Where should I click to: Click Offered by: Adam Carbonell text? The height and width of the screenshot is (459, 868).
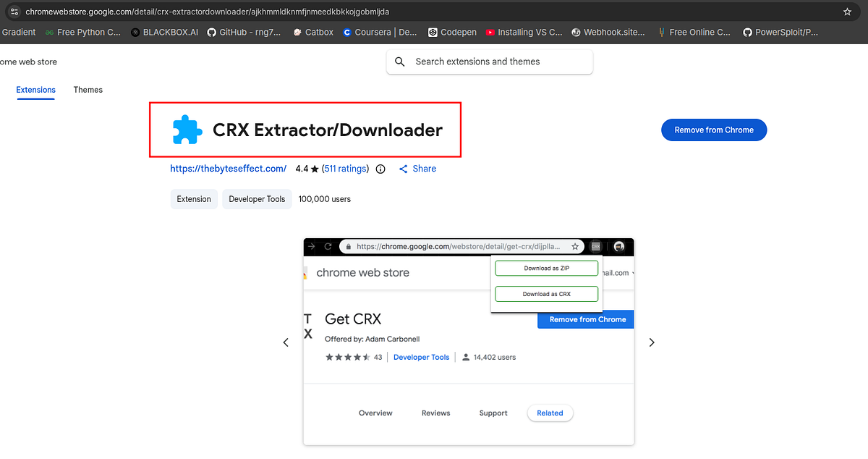click(372, 339)
